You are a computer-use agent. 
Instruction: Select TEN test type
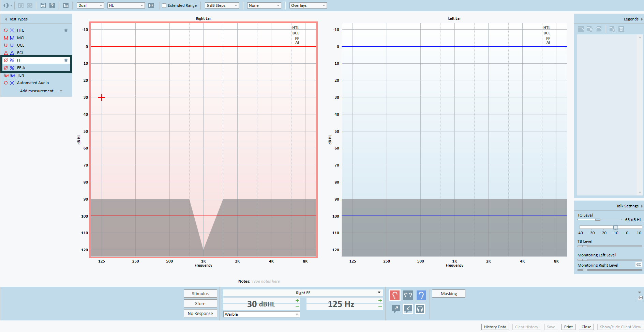pyautogui.click(x=35, y=75)
